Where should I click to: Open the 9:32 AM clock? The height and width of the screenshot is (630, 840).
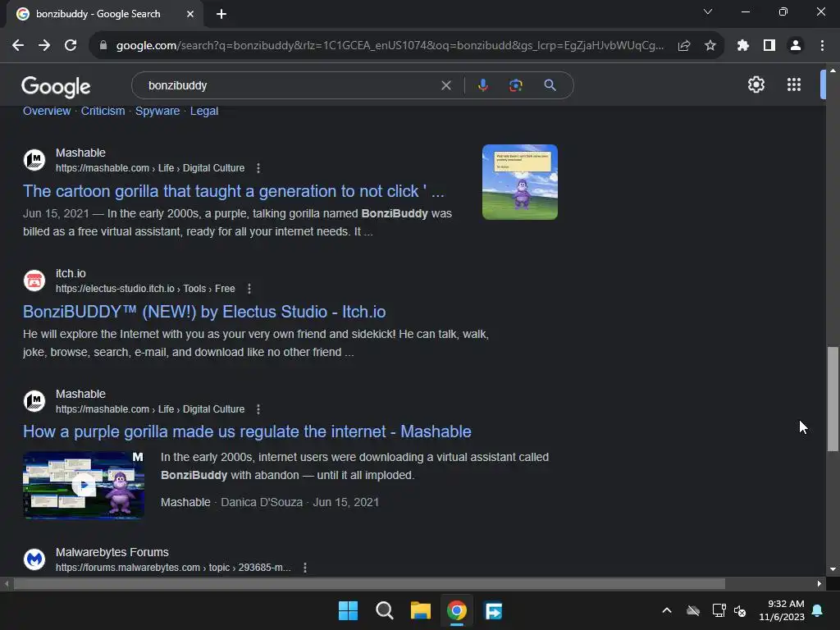pos(782,610)
